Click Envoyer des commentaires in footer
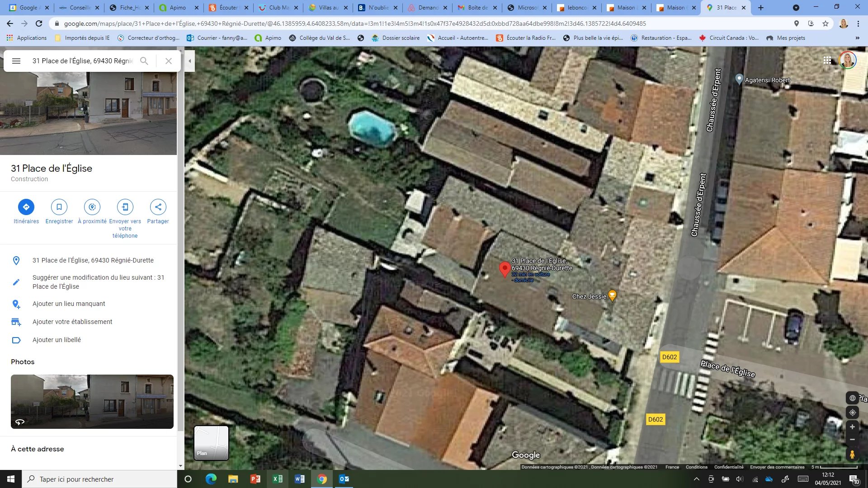Viewport: 868px width, 488px height. coord(777,467)
